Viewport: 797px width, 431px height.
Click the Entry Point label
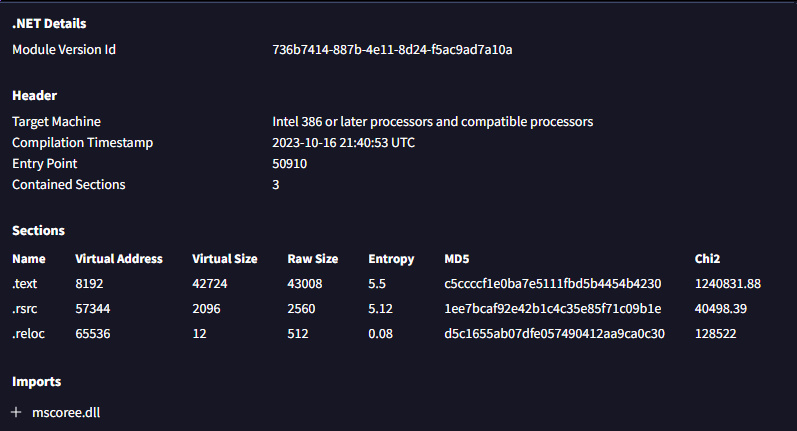click(45, 164)
